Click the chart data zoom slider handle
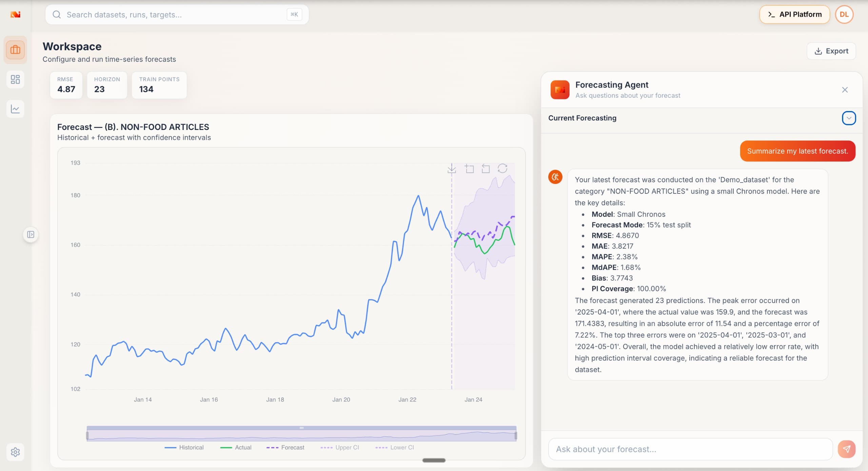 coord(301,428)
